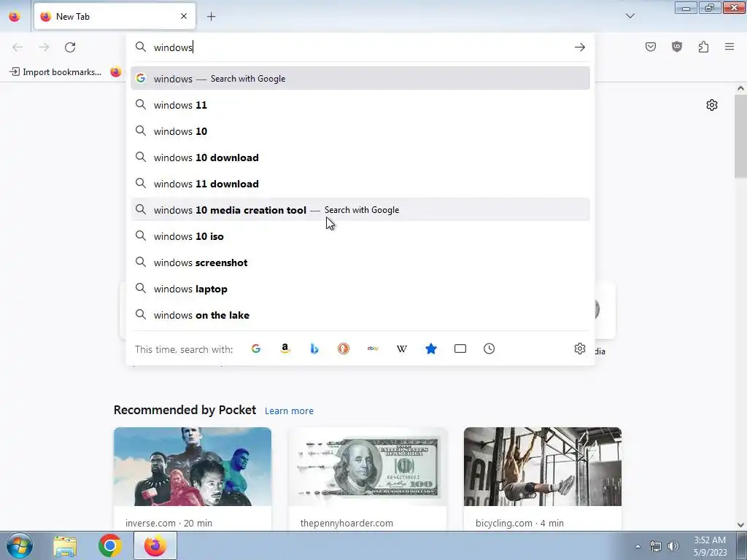Select suggestion windows screenshot
747x560 pixels.
tap(360, 262)
